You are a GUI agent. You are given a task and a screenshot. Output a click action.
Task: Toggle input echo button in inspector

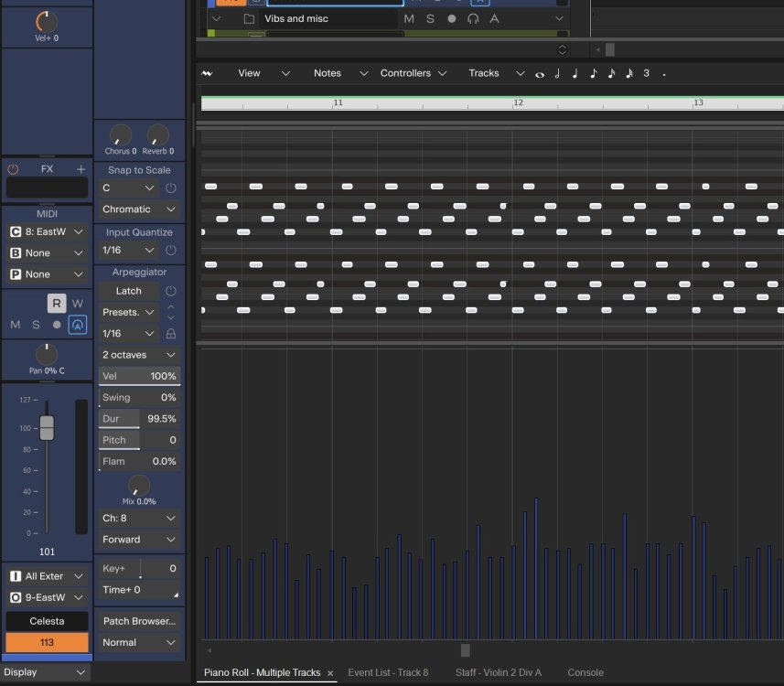pos(78,325)
